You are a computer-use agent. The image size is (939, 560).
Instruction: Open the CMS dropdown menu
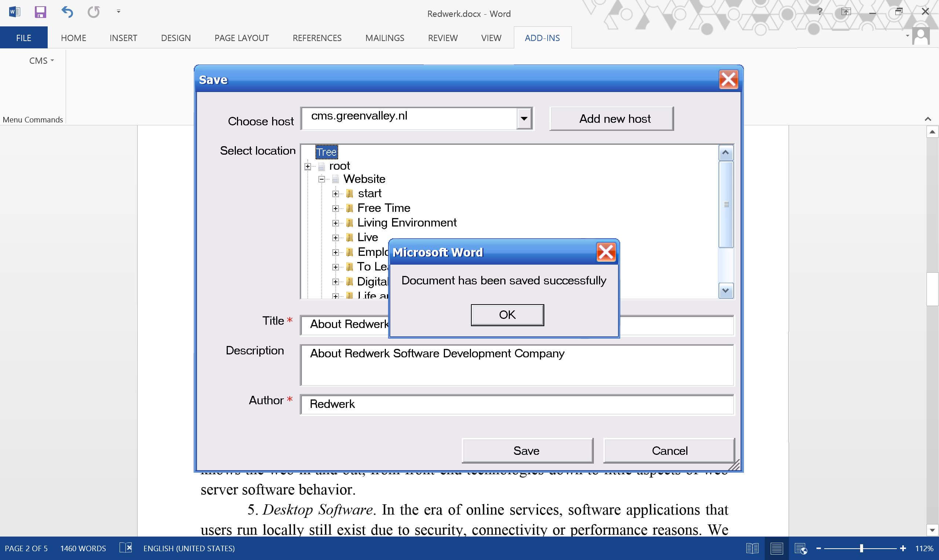[x=41, y=61]
